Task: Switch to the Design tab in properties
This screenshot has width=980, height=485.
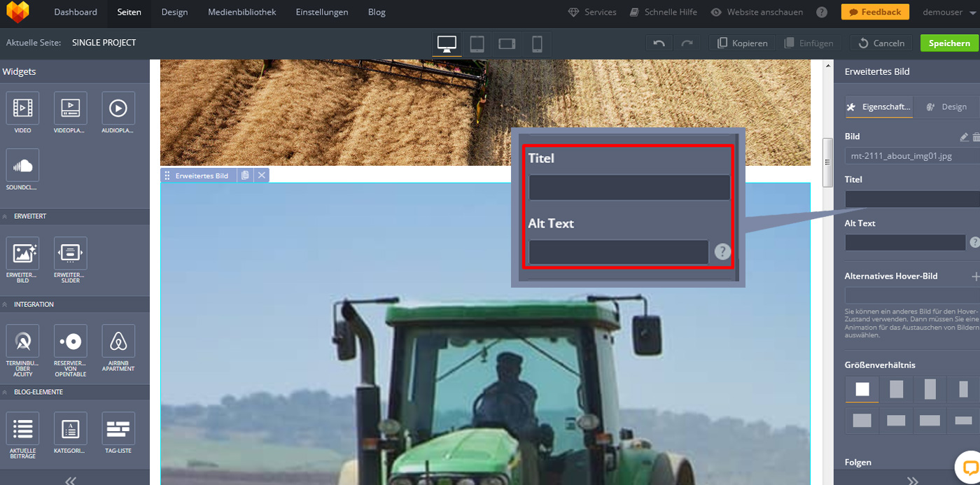Action: pos(946,107)
